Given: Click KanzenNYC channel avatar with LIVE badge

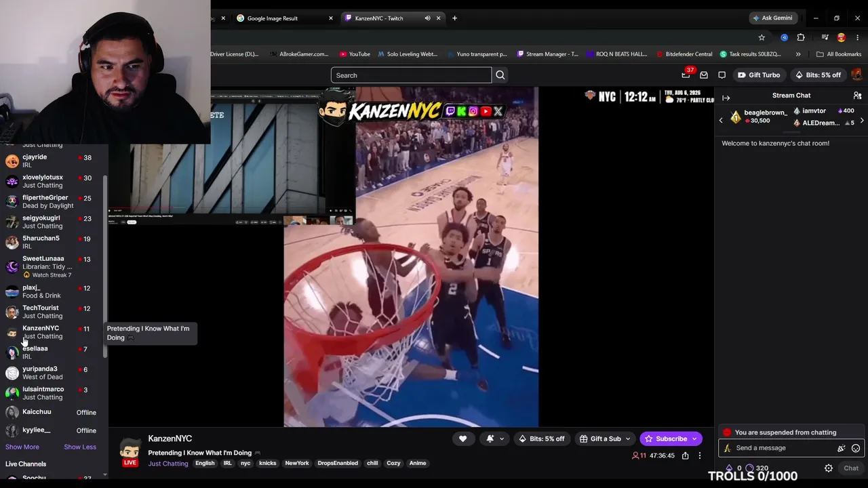Looking at the screenshot, I should [130, 452].
